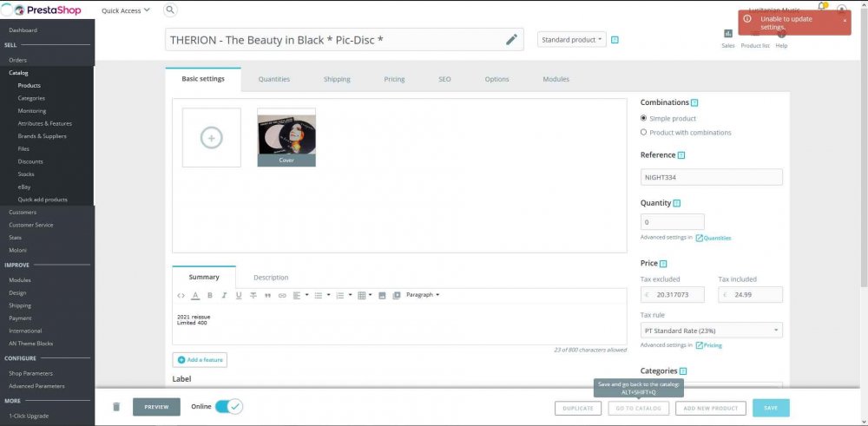The image size is (868, 426).
Task: Switch to the Shipping tab
Action: coord(337,79)
